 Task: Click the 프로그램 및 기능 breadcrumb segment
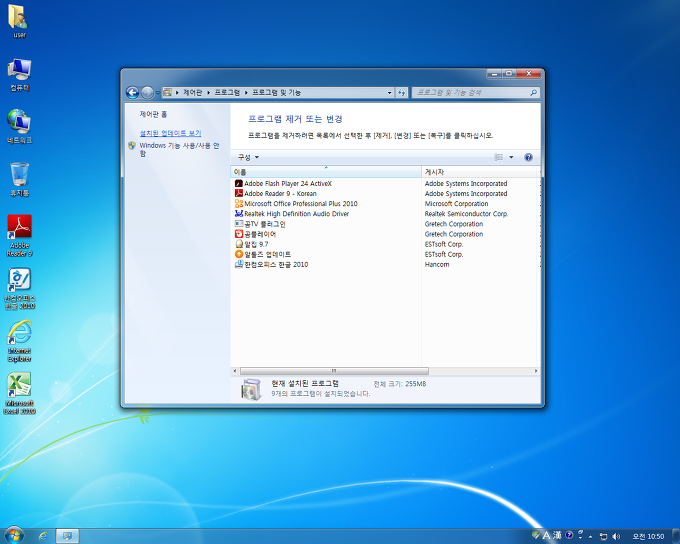pos(277,92)
